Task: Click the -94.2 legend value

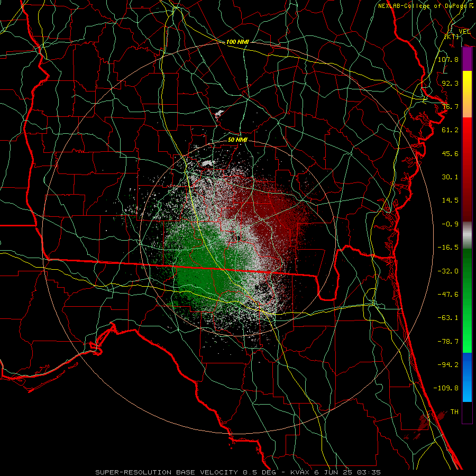Action: pos(448,365)
